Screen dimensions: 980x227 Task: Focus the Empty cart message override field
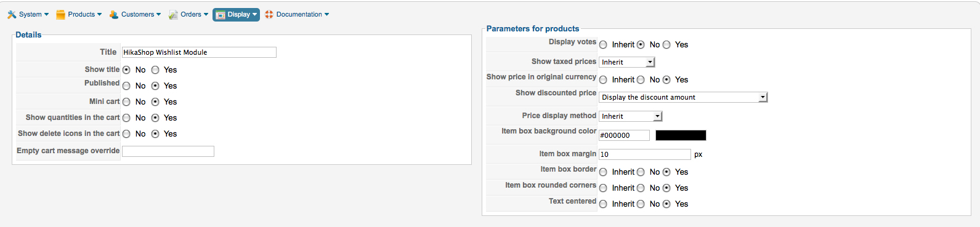pos(168,151)
